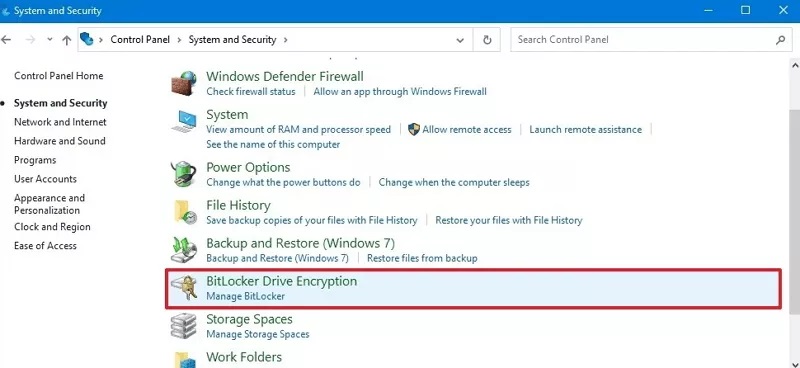800x368 pixels.
Task: Click the File History folder icon
Action: tap(185, 212)
